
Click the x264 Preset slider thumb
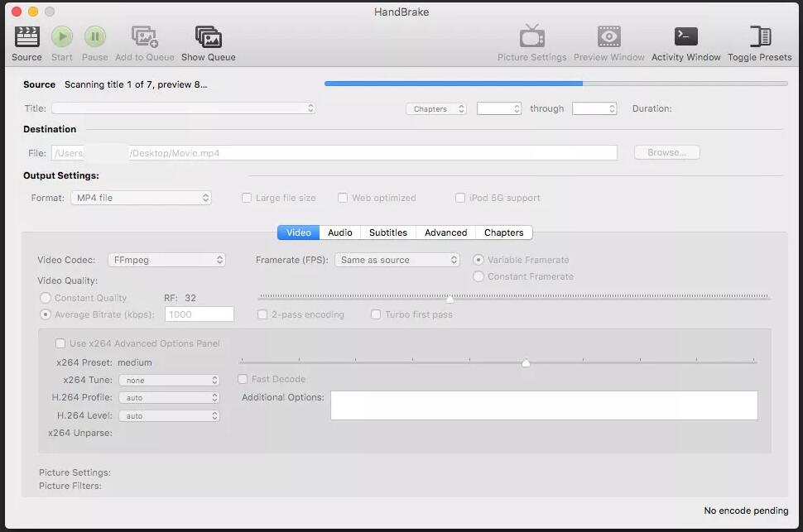pyautogui.click(x=526, y=362)
